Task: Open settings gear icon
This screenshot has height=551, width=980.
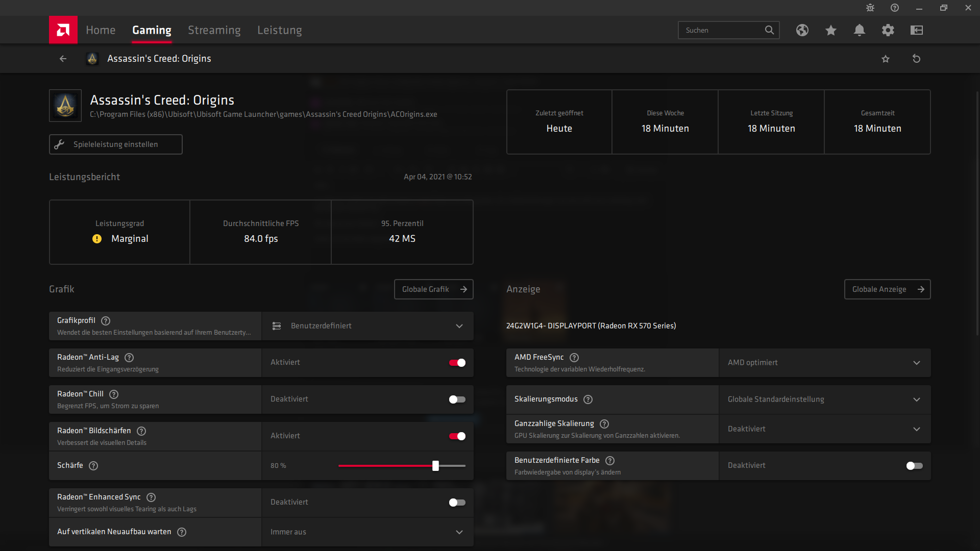Action: [888, 30]
